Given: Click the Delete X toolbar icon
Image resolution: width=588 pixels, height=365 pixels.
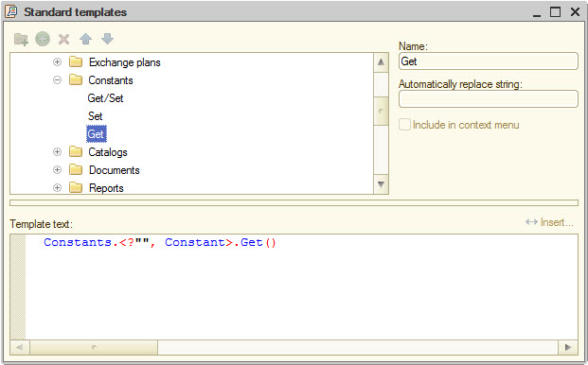Looking at the screenshot, I should click(64, 39).
